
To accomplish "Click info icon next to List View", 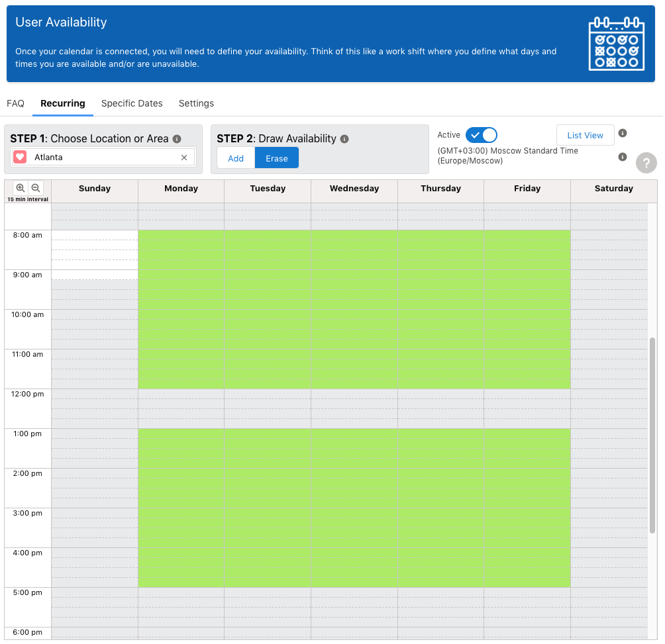I will coord(622,133).
